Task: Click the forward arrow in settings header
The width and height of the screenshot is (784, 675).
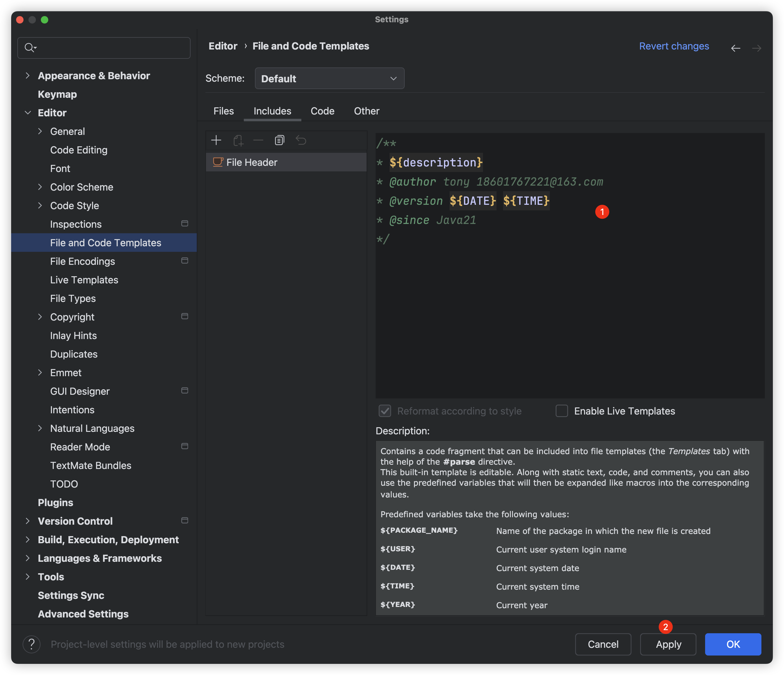Action: click(x=756, y=48)
